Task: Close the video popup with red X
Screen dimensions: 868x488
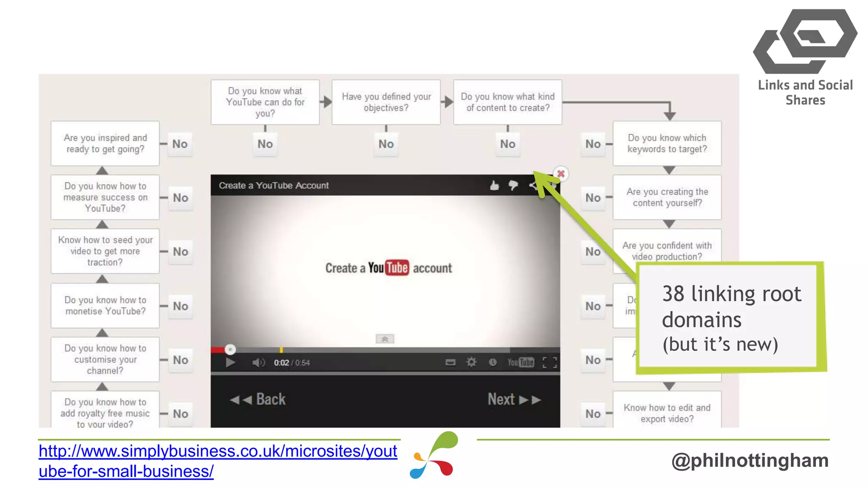Action: [x=561, y=174]
